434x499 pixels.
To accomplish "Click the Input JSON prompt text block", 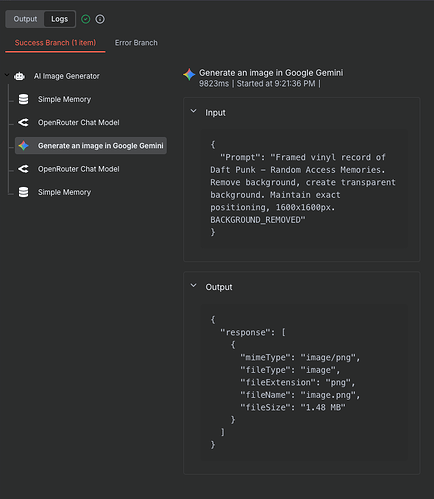I will (304, 188).
